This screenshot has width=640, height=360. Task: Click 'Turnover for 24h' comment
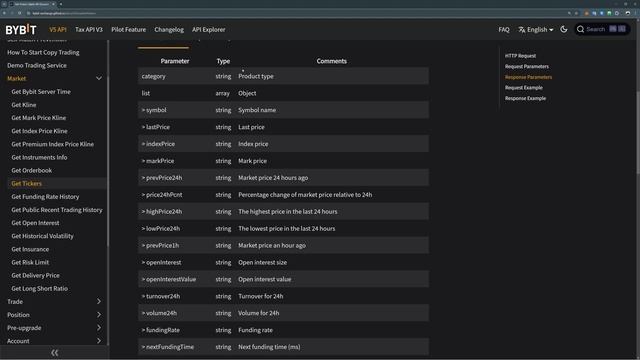point(261,296)
